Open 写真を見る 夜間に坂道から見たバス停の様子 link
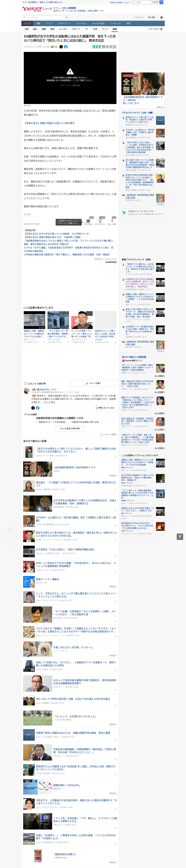Viewport: 186px width, 868px height. tap(49, 123)
